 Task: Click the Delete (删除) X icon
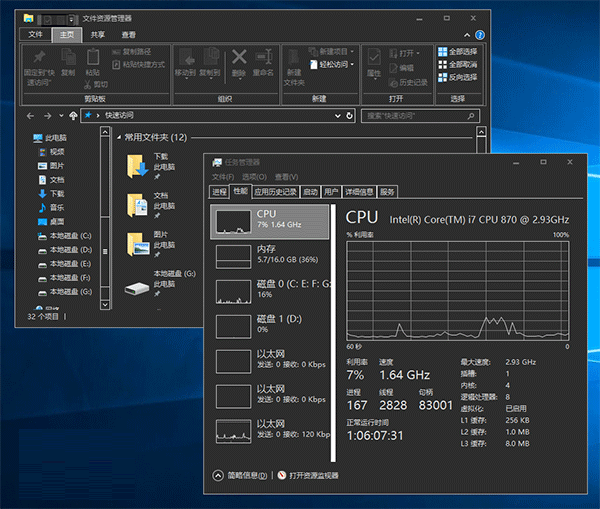(239, 58)
